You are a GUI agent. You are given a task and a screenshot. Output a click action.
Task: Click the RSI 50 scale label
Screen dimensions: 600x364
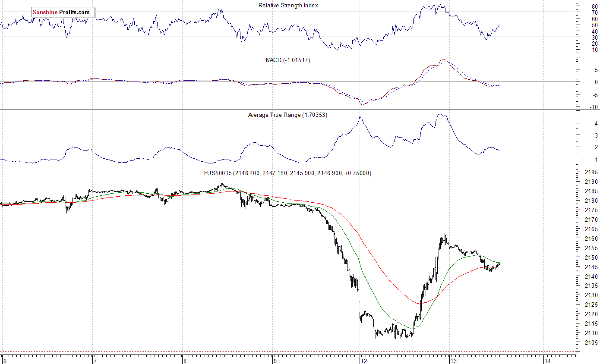(x=595, y=25)
